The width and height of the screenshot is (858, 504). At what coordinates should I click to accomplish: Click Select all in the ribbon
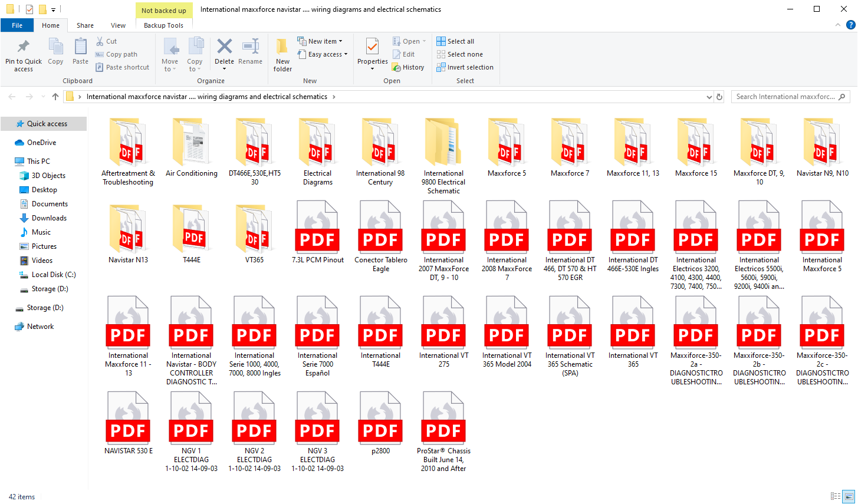(455, 41)
